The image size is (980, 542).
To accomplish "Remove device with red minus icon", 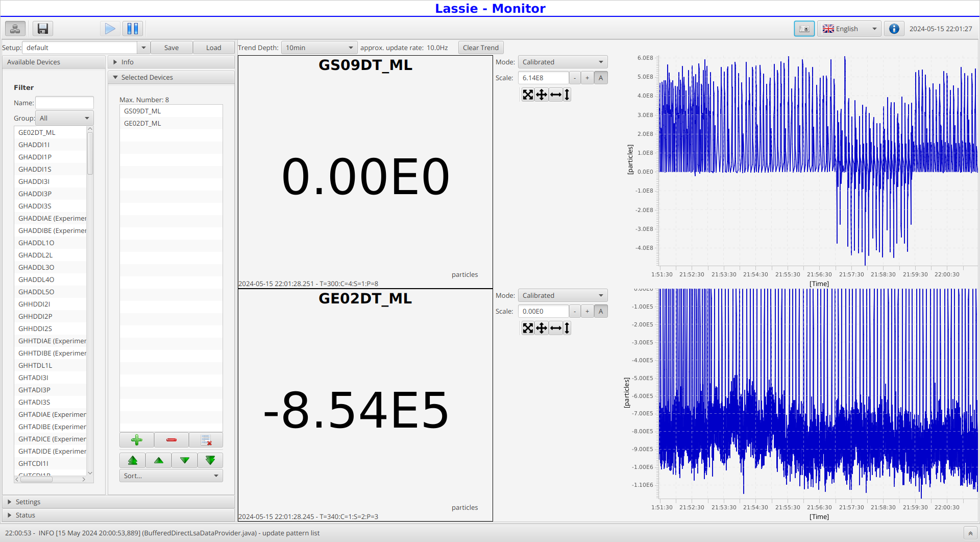I will [x=171, y=440].
